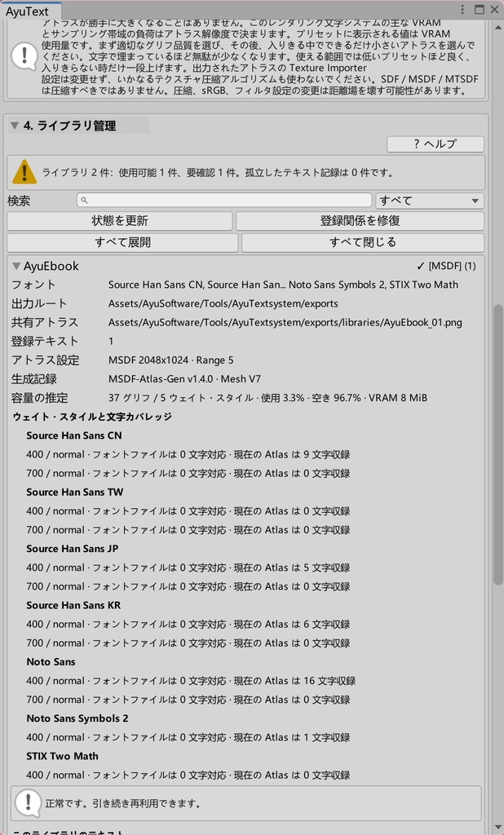
Task: Click the Source Han Sans JP heading
Action: pyautogui.click(x=73, y=549)
